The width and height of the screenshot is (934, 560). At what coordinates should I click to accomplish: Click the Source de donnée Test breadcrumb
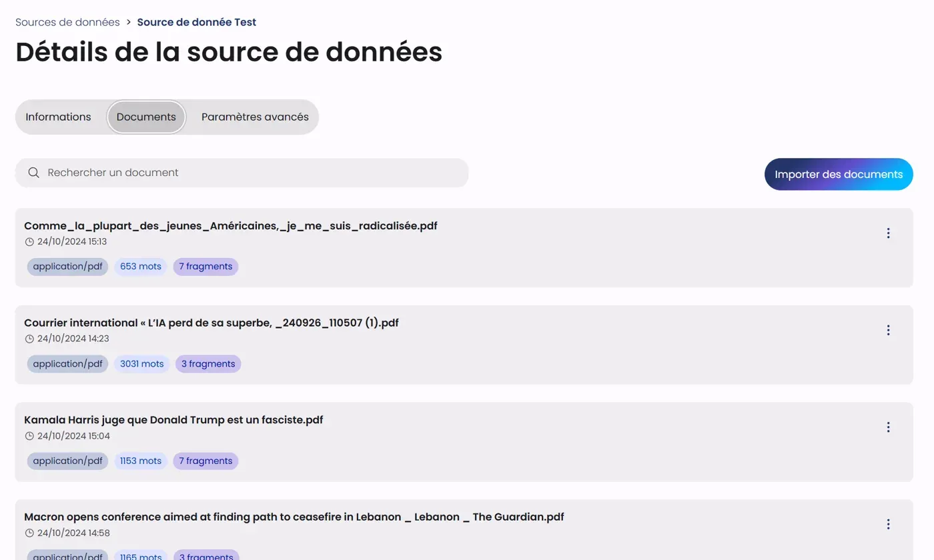click(x=196, y=22)
